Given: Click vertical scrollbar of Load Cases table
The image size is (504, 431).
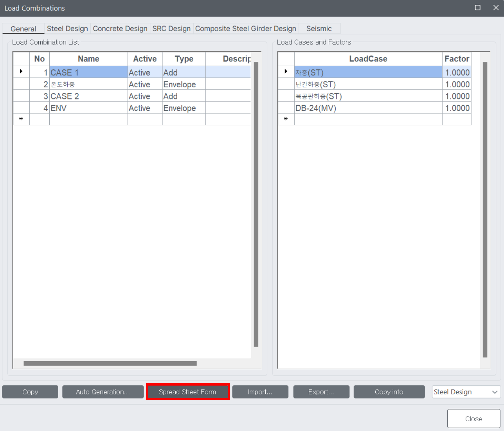Looking at the screenshot, I should coord(485,209).
